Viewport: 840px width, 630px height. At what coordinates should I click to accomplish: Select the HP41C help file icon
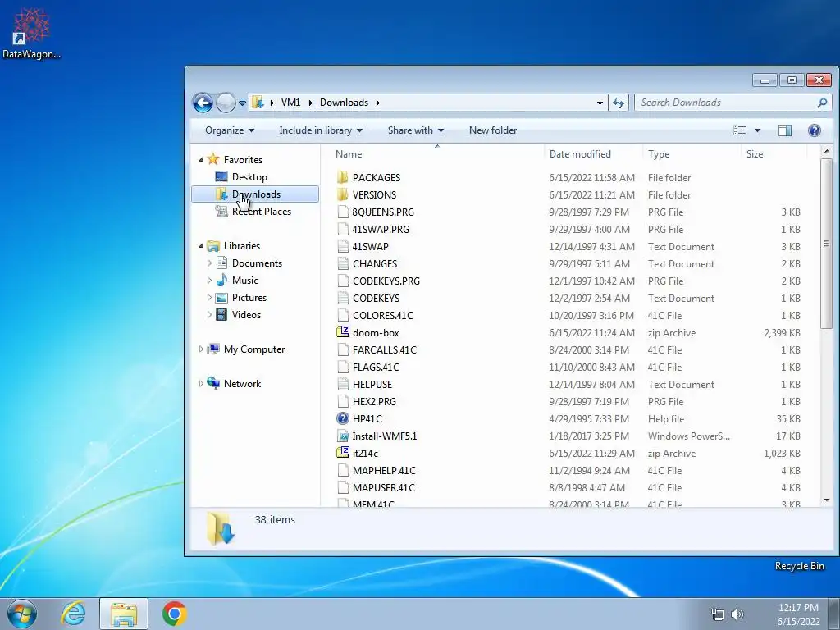(x=343, y=418)
